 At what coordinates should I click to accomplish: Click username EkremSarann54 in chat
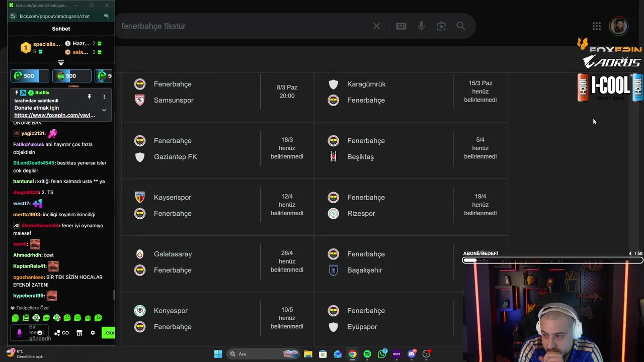click(x=40, y=225)
